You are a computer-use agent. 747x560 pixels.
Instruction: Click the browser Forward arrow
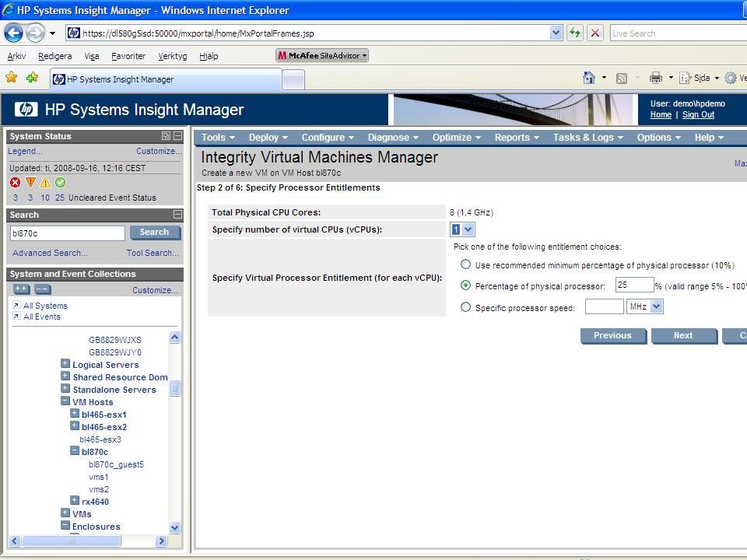[x=35, y=33]
